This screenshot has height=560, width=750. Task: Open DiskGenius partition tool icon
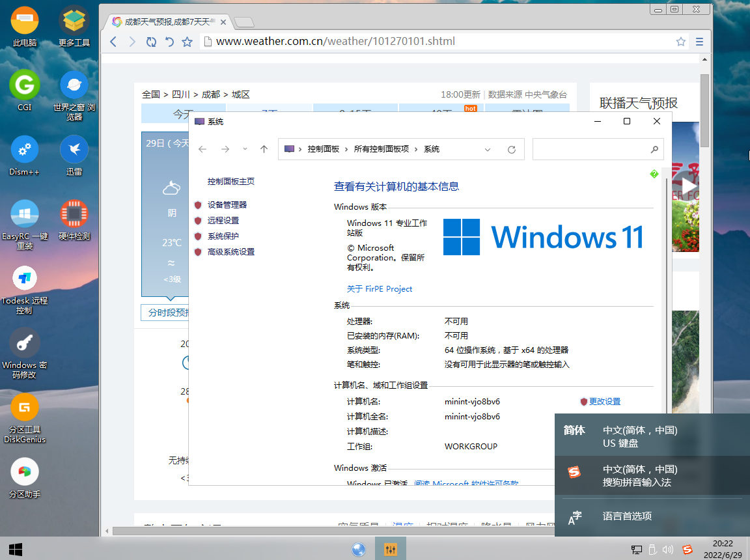pos(24,409)
